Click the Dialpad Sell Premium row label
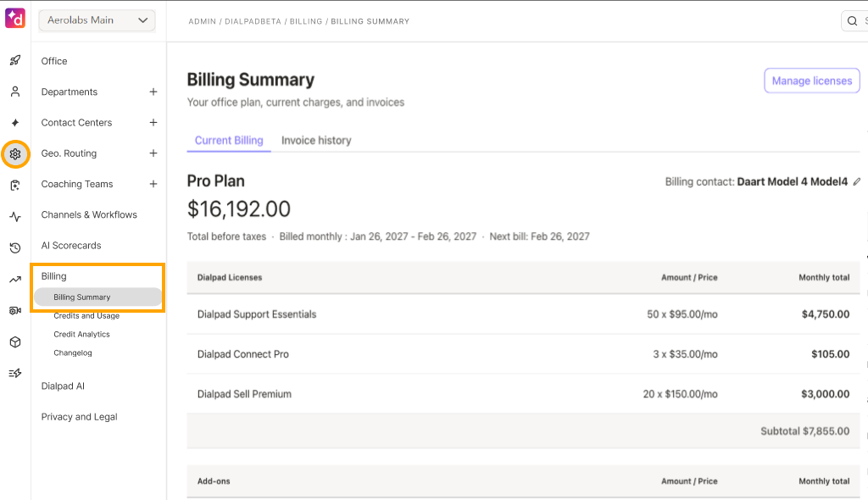 click(x=244, y=394)
